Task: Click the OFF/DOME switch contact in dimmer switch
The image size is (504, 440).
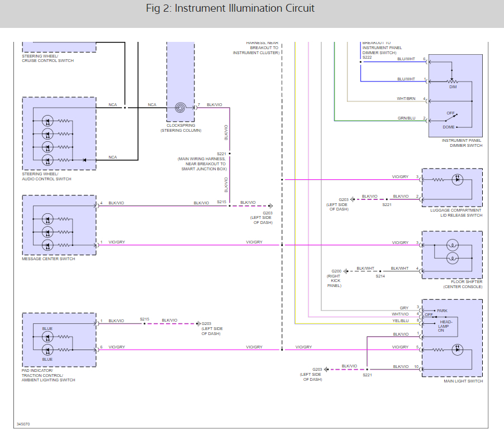Action: click(451, 118)
